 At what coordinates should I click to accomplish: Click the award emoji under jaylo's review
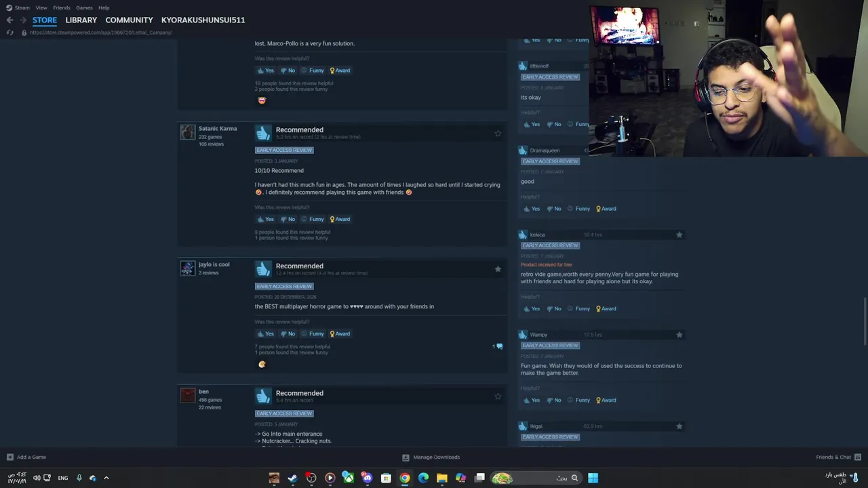(x=262, y=364)
